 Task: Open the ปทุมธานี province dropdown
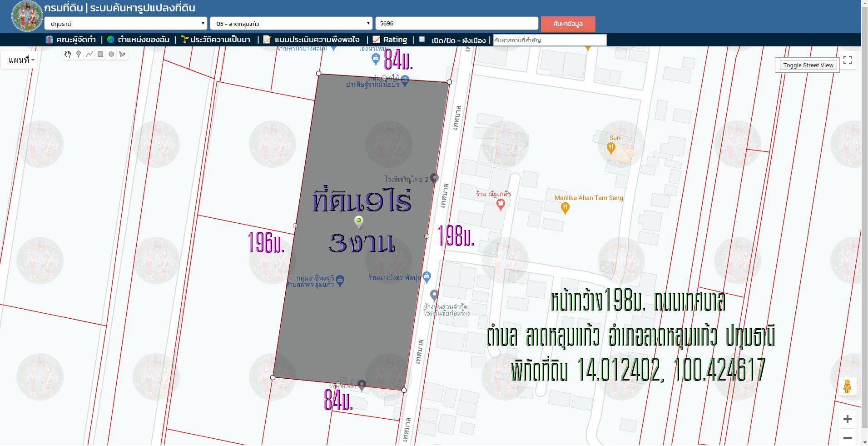click(126, 23)
